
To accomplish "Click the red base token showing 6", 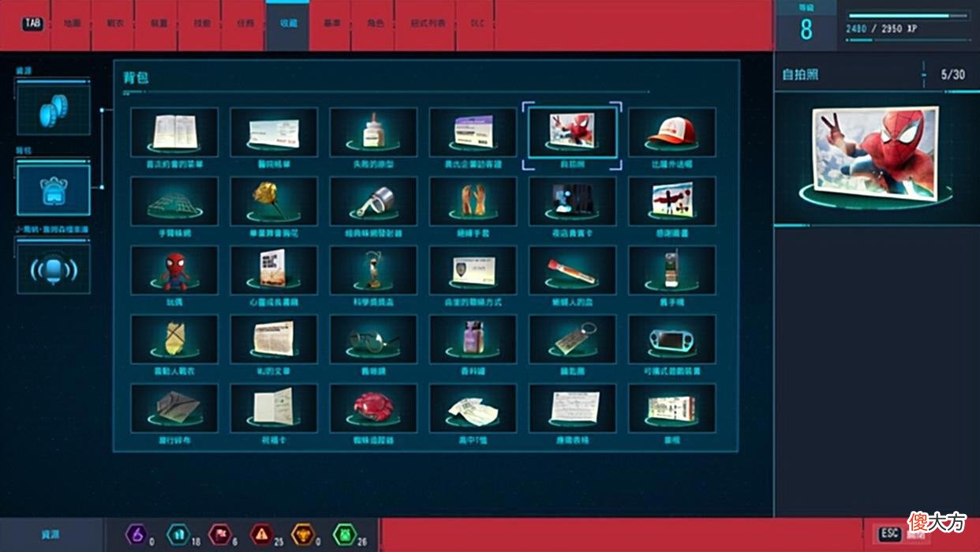I will point(219,535).
